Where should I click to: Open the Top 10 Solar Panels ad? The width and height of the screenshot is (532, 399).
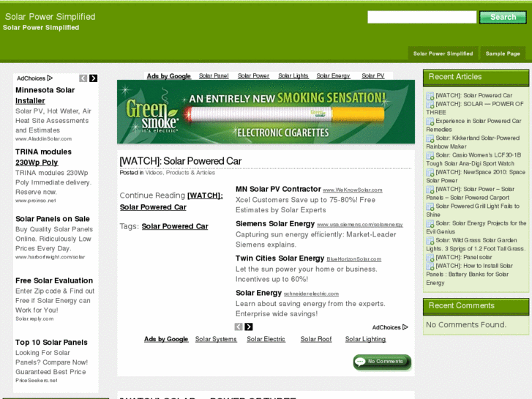pyautogui.click(x=51, y=343)
